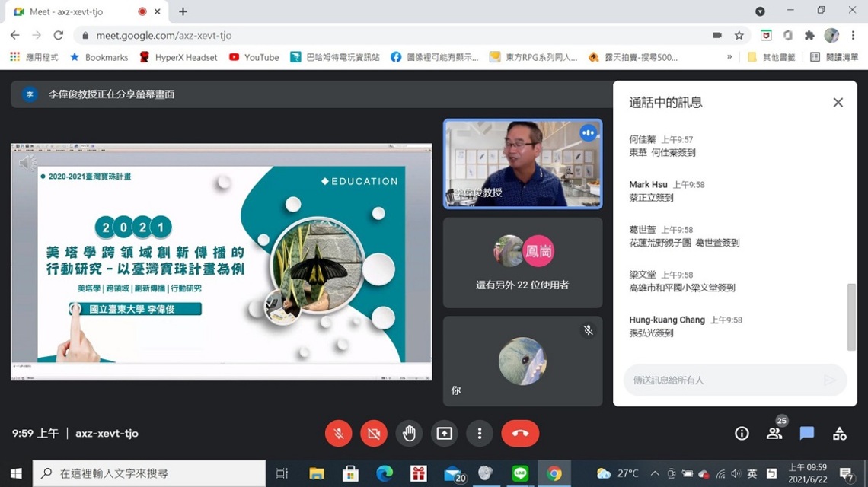868x487 pixels.
Task: Reload the Meet page
Action: click(58, 36)
